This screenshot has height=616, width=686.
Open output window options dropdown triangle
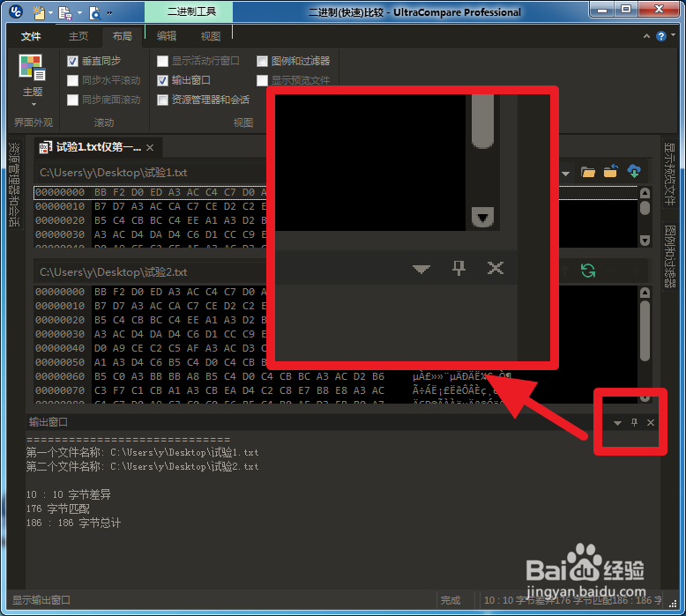[617, 423]
